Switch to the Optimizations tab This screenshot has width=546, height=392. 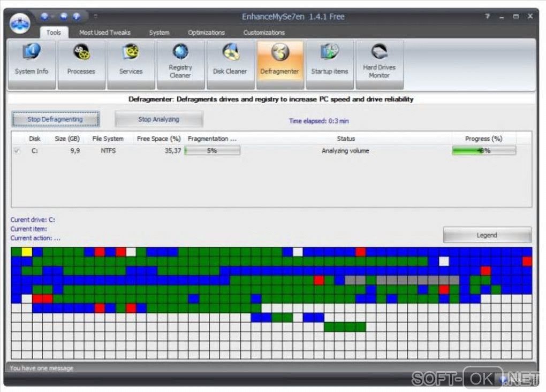click(206, 32)
